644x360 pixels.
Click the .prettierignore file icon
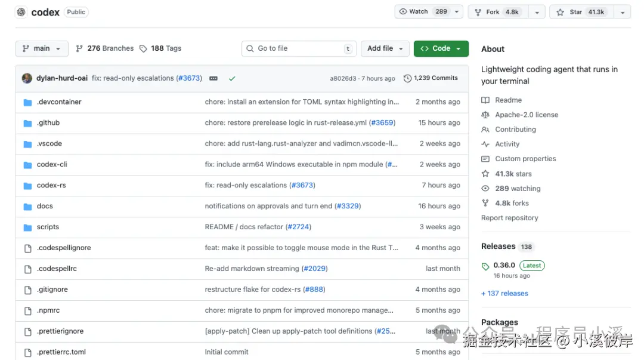point(27,331)
